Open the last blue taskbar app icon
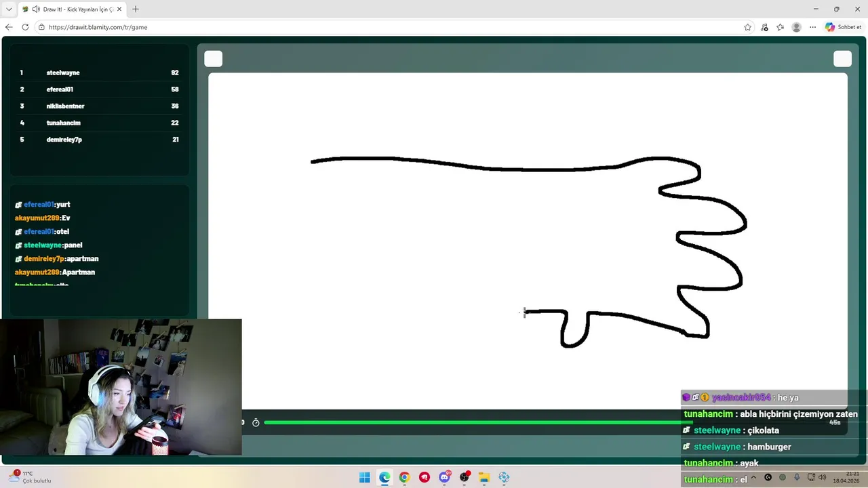 (504, 477)
